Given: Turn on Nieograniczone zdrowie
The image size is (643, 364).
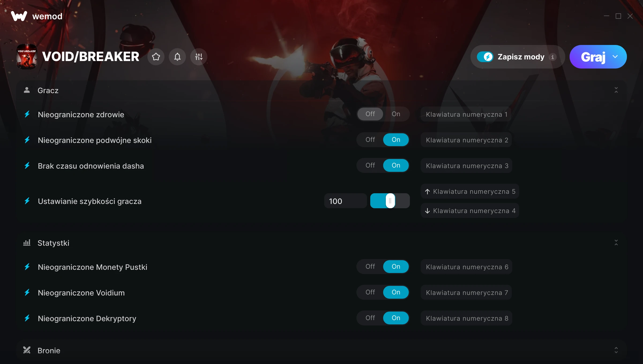Looking at the screenshot, I should (396, 114).
